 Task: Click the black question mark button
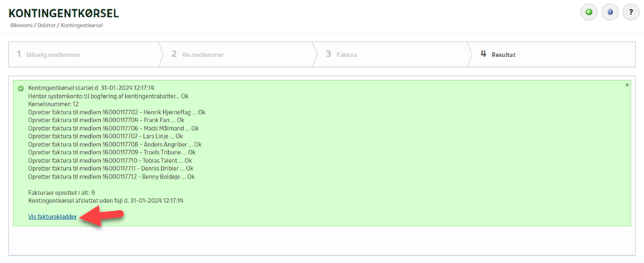(631, 12)
